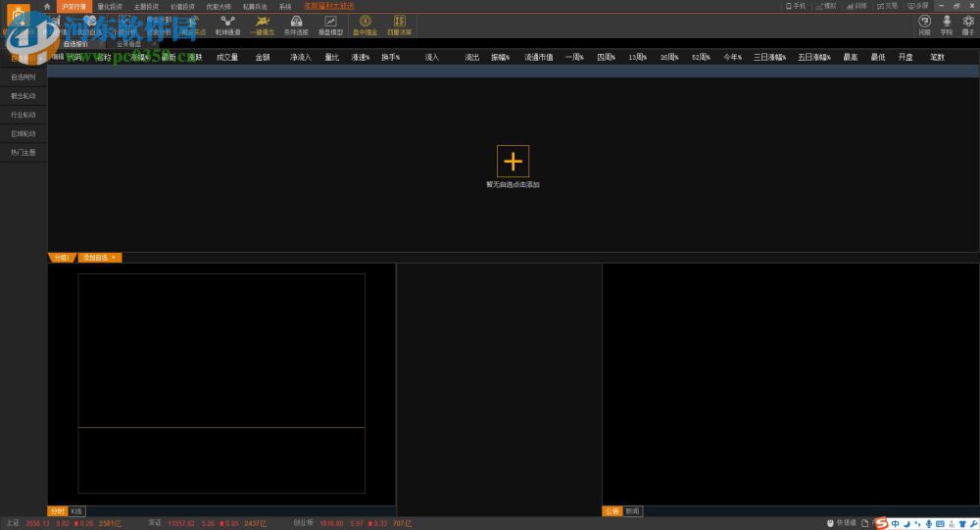The height and width of the screenshot is (530, 980).
Task: Open the 操盘模型 chart icon
Action: click(x=330, y=24)
